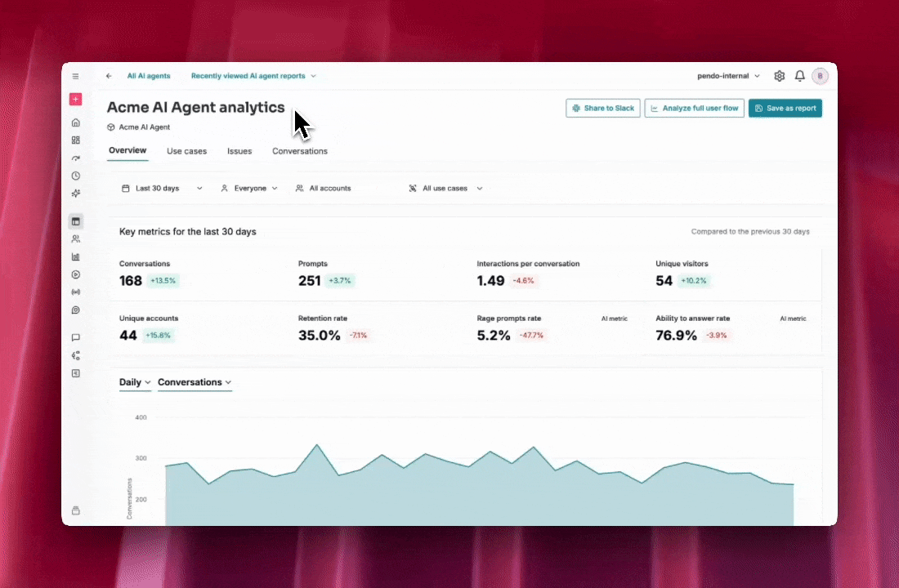Open the people icon in the sidebar
Screen dimensions: 899x588
[75, 239]
